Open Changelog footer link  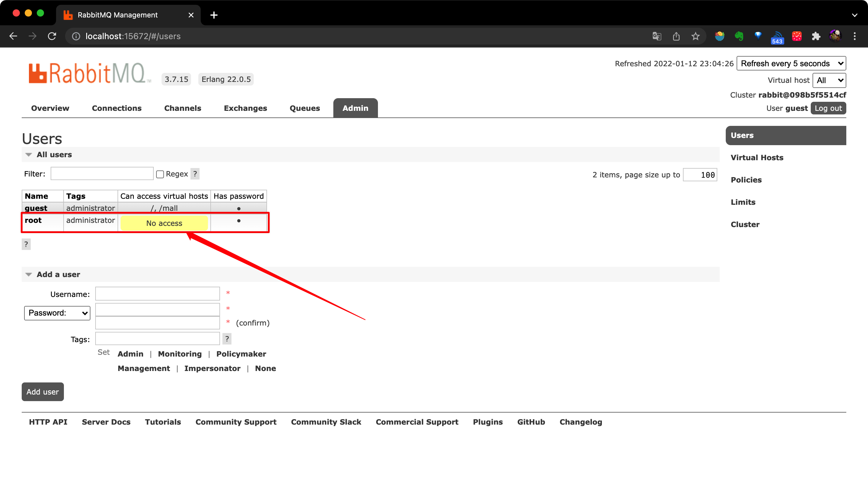[x=580, y=422]
